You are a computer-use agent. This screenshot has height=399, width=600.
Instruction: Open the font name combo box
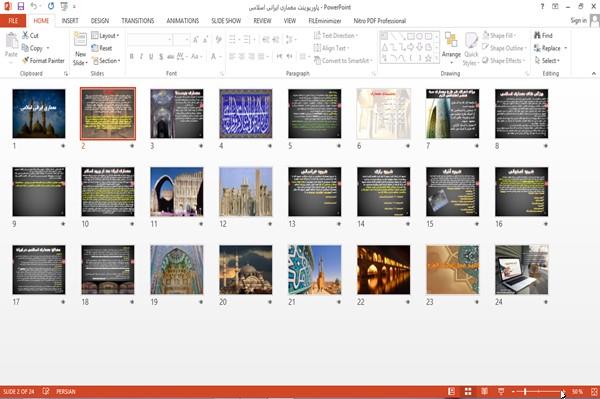(150, 39)
